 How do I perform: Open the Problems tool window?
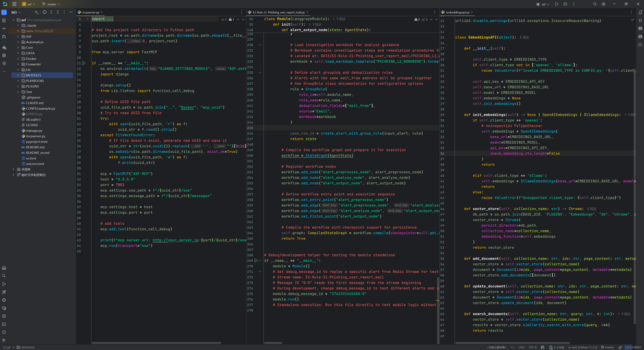point(4,332)
